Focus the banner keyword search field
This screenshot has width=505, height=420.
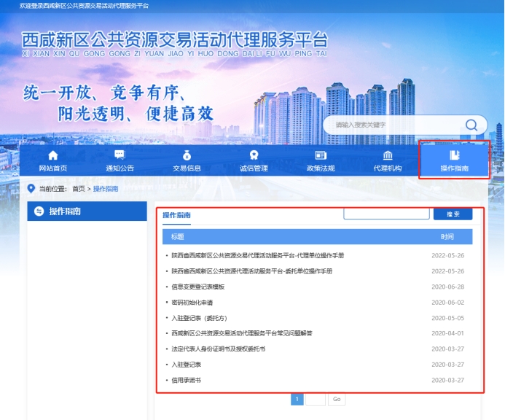click(x=394, y=125)
